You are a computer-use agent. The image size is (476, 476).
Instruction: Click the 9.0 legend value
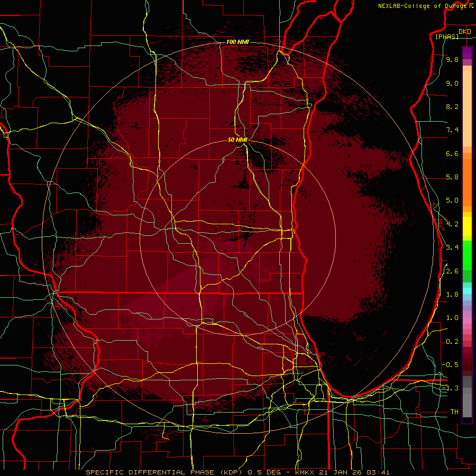452,84
